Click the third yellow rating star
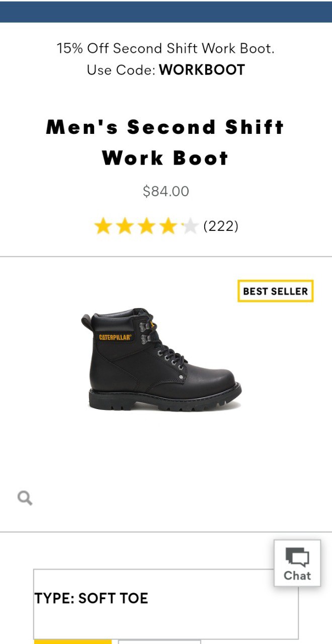Viewport: 332px width, 644px height. [x=146, y=226]
